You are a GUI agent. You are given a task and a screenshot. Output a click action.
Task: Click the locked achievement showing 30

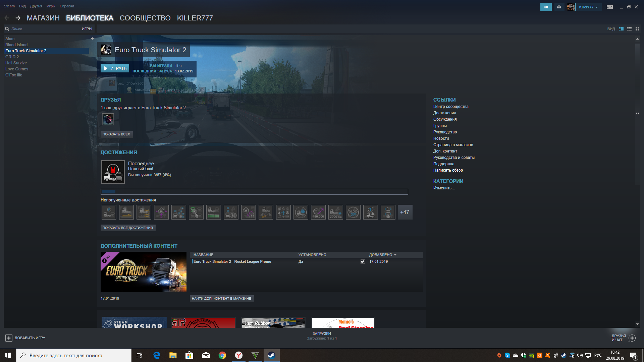click(231, 212)
